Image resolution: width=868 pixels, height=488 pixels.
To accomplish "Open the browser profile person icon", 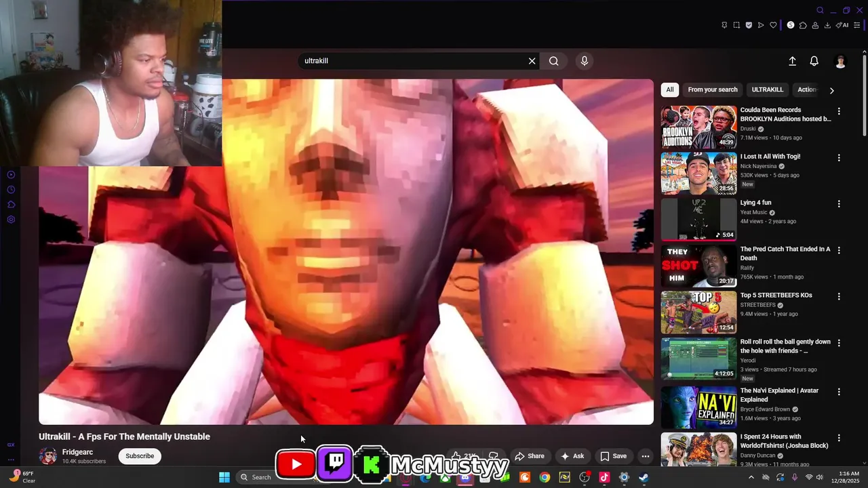I will point(815,25).
